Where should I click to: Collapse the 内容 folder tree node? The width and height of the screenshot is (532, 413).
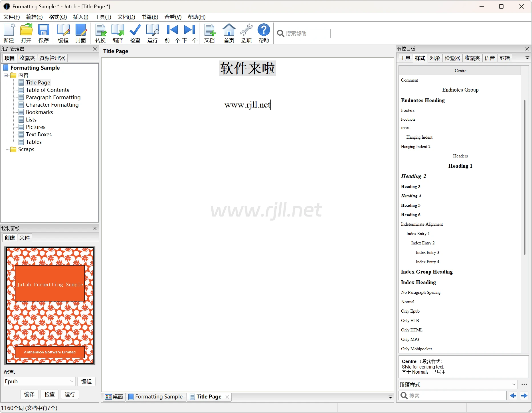click(6, 75)
